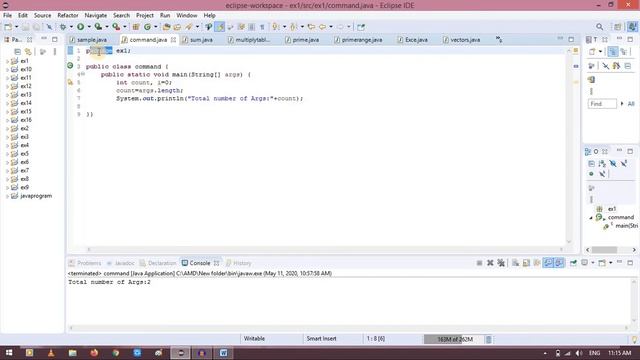The height and width of the screenshot is (360, 640).
Task: Toggle Mark Occurrences highlighted toolbar icon
Action: [x=220, y=27]
